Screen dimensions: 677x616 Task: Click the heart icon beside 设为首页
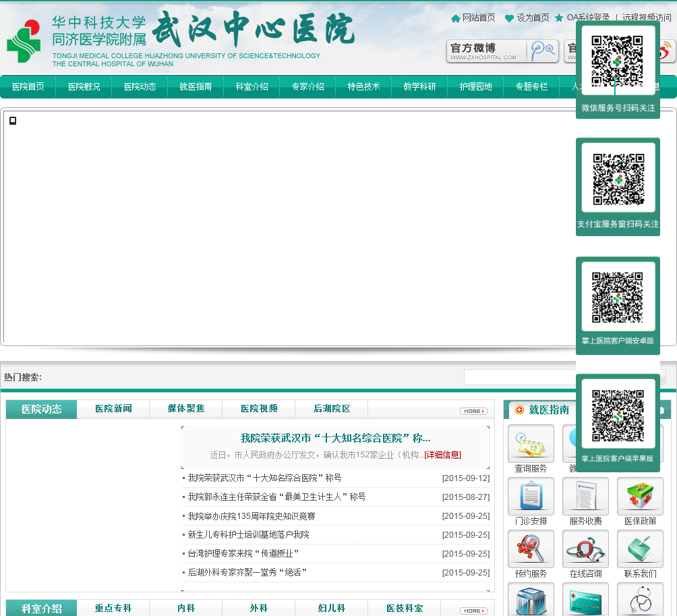[x=510, y=18]
